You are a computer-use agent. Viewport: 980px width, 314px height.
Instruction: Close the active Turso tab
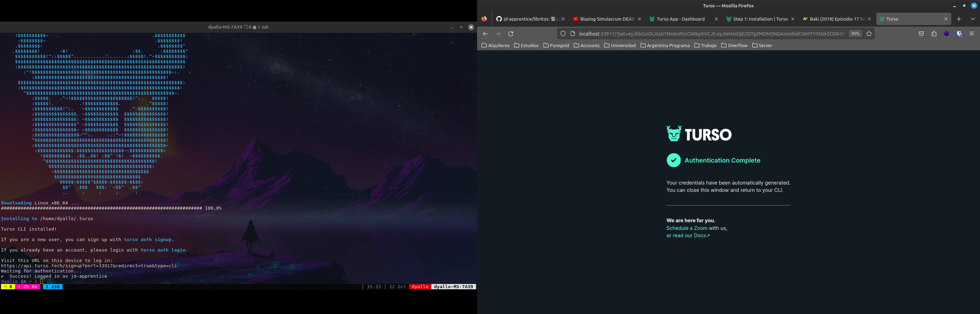pyautogui.click(x=946, y=19)
